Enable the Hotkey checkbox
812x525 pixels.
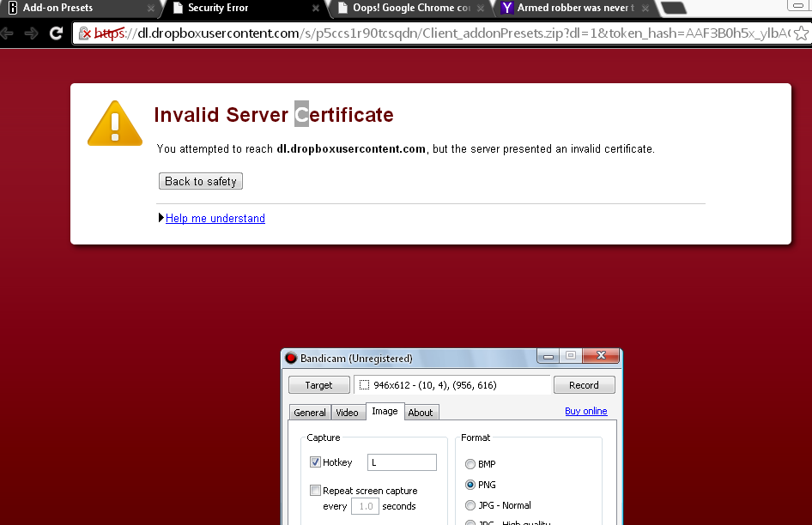[x=315, y=462]
